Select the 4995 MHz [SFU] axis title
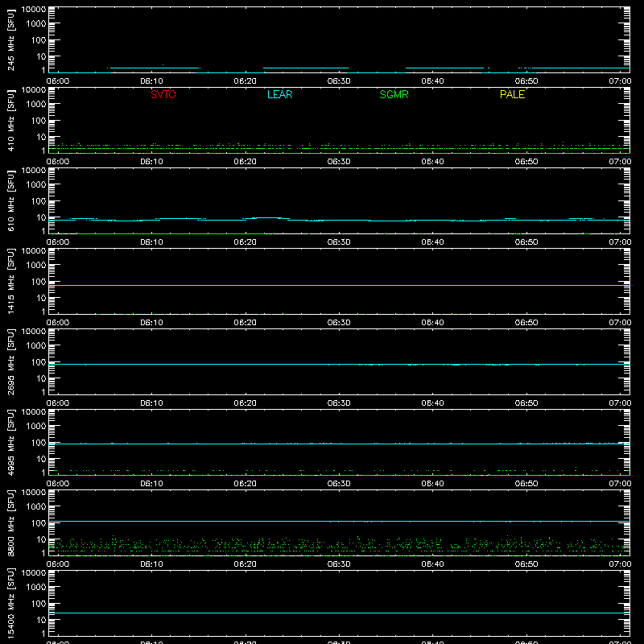644x644 pixels. [11, 443]
